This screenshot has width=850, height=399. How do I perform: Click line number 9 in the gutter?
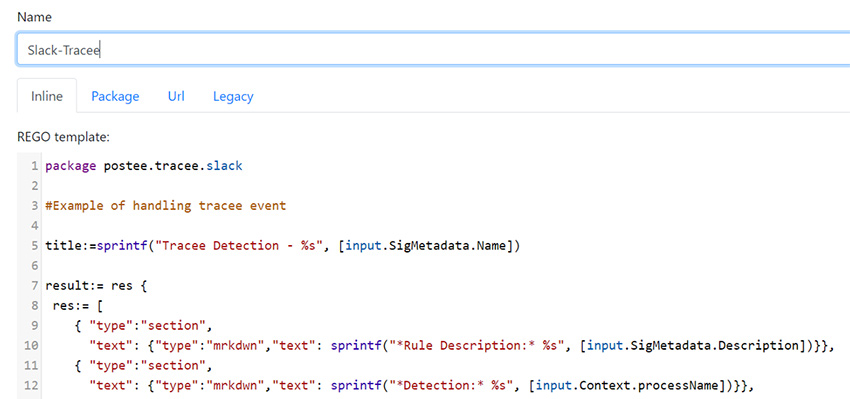(x=35, y=325)
